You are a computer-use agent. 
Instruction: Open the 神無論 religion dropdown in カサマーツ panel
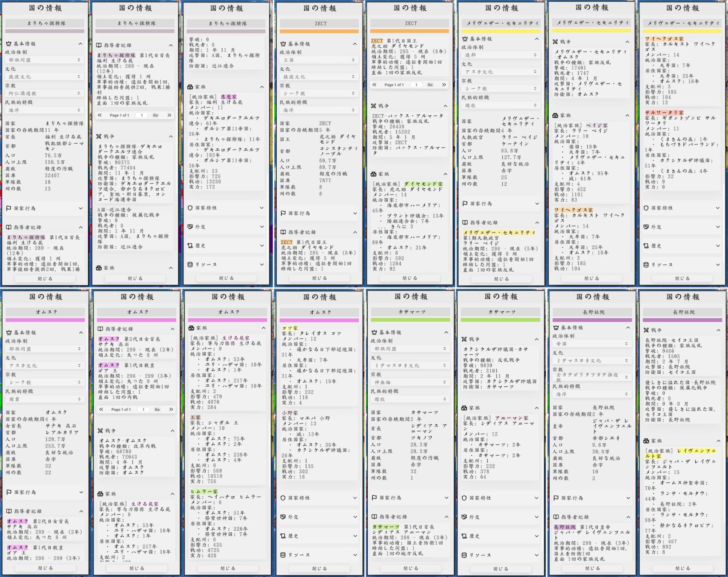[410, 382]
